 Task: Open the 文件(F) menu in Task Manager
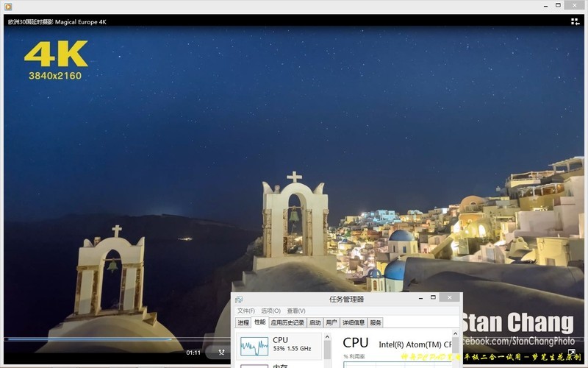coord(246,311)
